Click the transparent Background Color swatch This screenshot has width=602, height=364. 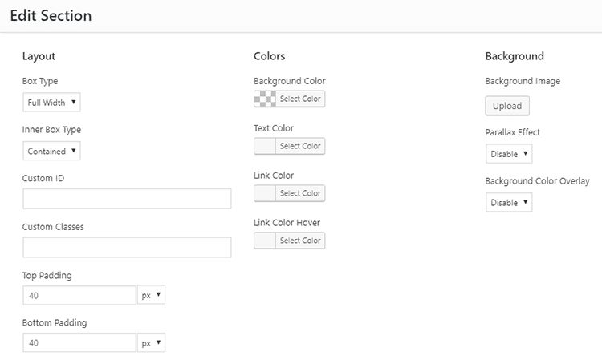click(x=265, y=99)
